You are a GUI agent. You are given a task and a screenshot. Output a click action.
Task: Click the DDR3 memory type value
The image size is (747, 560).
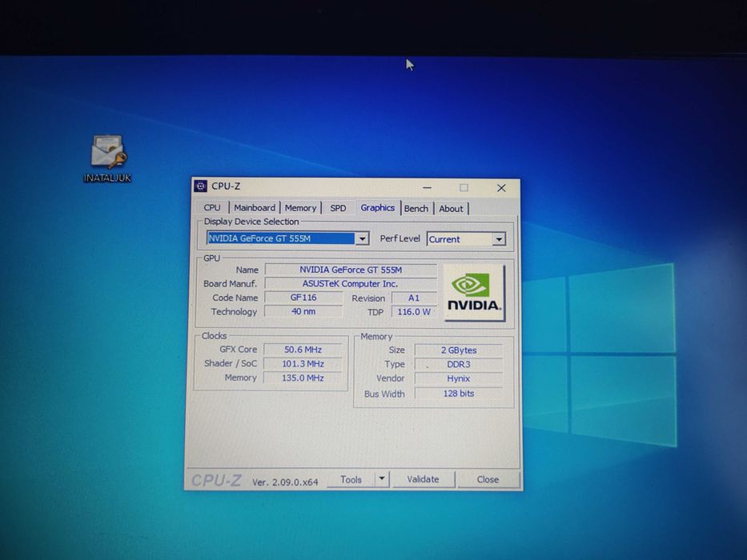458,364
